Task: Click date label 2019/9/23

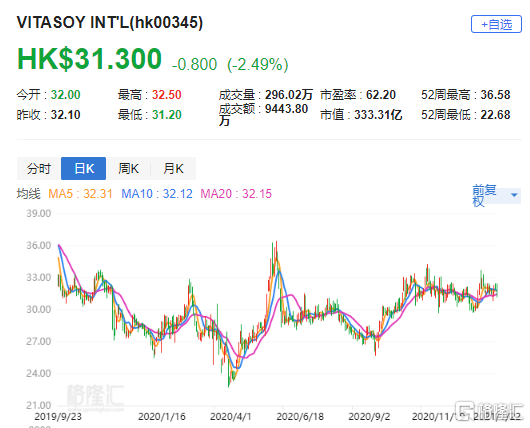Action: coord(58,416)
